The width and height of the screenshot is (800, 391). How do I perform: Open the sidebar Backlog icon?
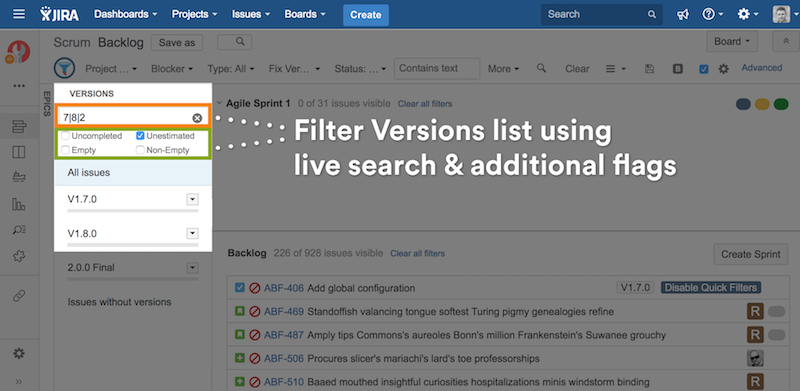[19, 126]
